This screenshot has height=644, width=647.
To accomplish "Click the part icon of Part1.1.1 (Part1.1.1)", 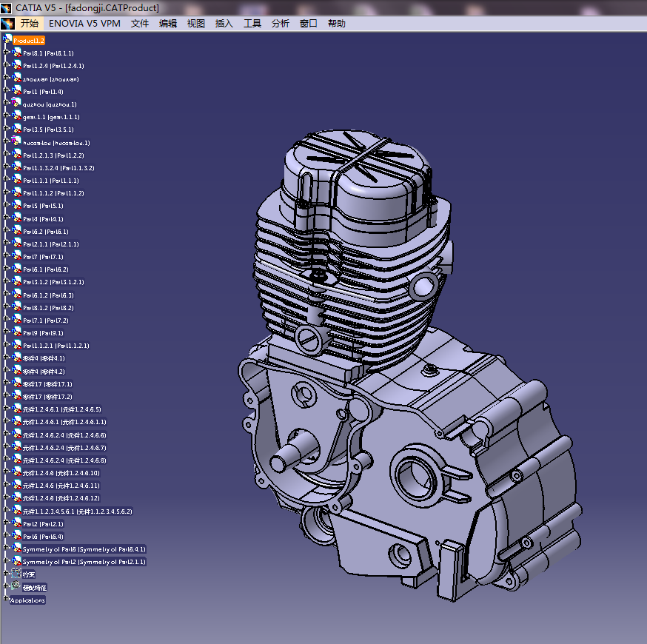I will coord(16,179).
